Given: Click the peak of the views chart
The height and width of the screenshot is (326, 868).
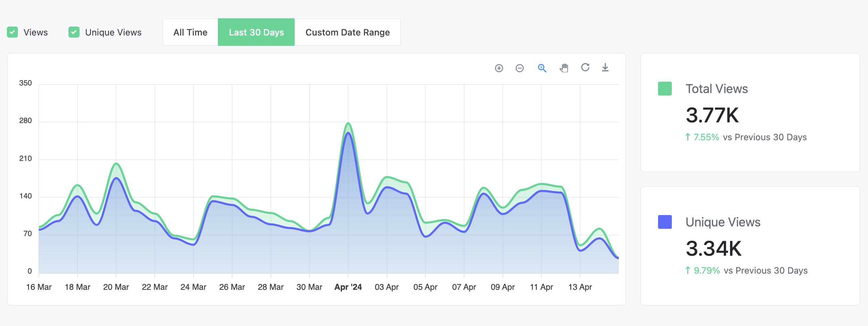Looking at the screenshot, I should click(348, 123).
